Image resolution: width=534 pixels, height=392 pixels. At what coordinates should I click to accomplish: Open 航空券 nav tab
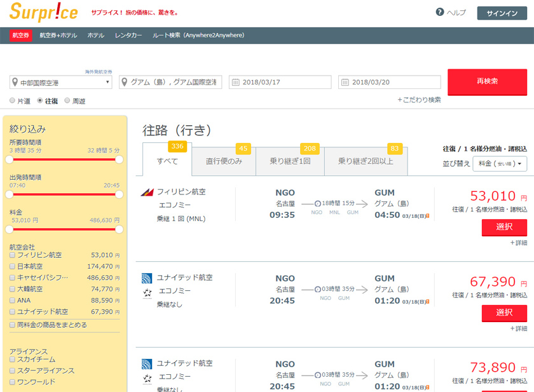coord(21,35)
